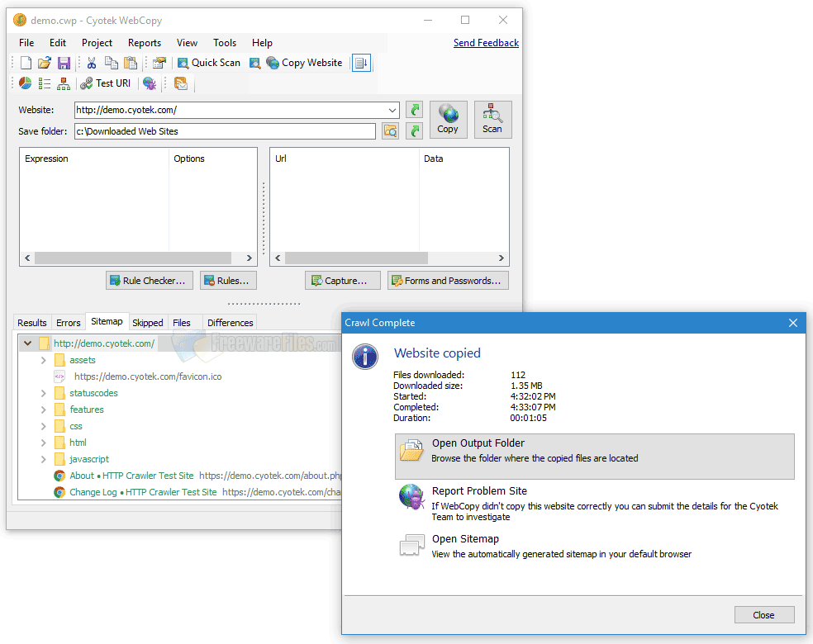Open the project statistics pie chart icon
This screenshot has height=644, width=813.
pos(24,83)
